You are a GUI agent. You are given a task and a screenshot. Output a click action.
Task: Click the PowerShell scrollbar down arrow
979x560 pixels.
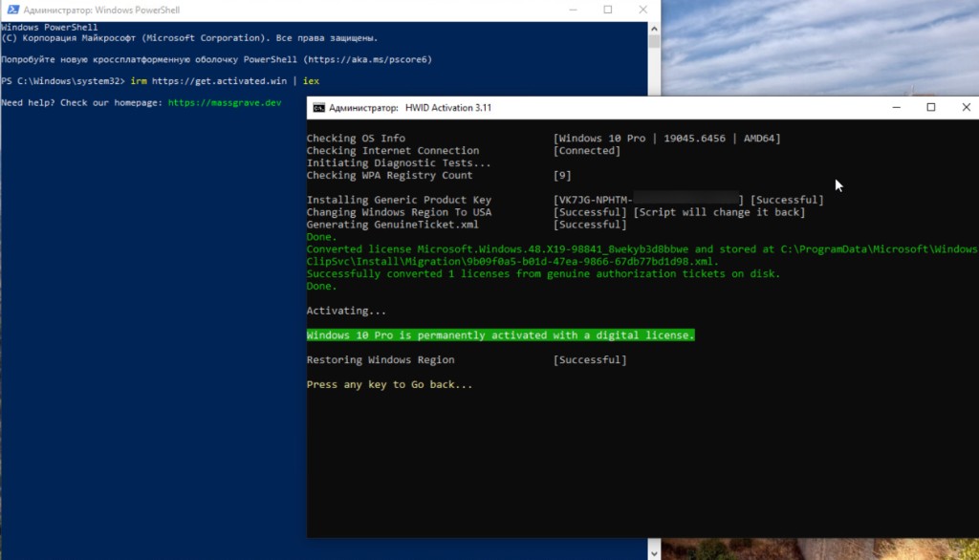point(654,553)
